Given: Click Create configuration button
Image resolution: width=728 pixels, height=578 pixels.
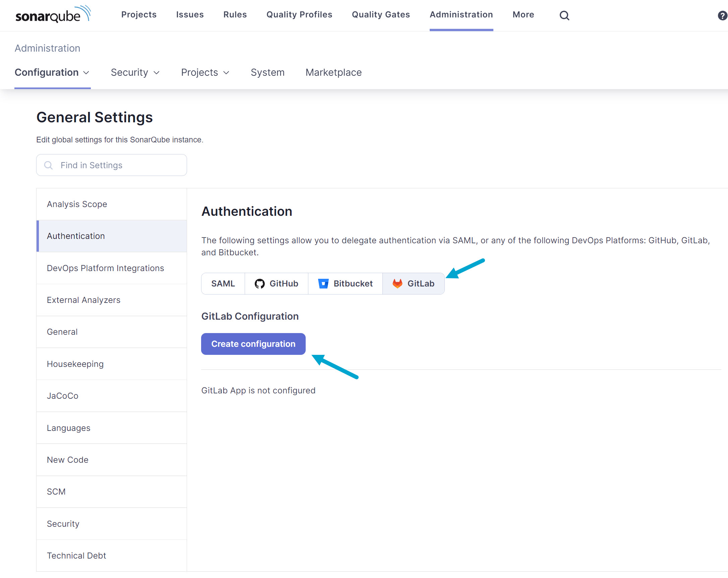Looking at the screenshot, I should pos(253,344).
